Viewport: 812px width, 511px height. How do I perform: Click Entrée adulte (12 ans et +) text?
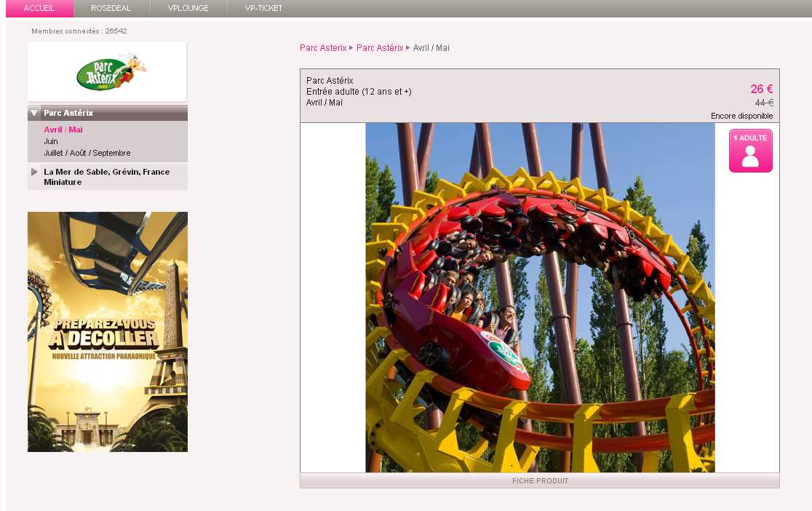pyautogui.click(x=359, y=92)
